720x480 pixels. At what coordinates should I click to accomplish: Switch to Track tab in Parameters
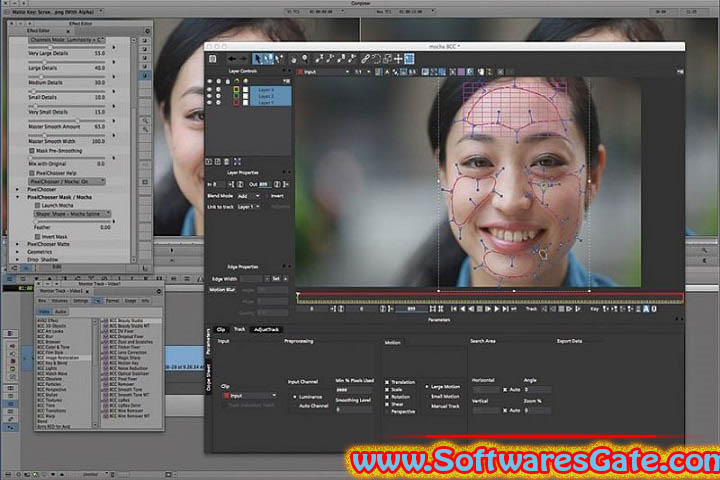pyautogui.click(x=239, y=329)
